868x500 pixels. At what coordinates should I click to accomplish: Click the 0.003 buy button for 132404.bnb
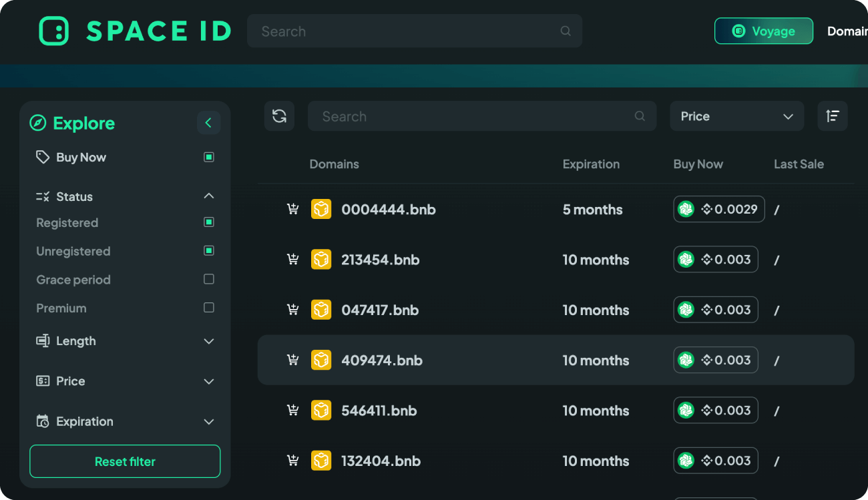pos(716,461)
